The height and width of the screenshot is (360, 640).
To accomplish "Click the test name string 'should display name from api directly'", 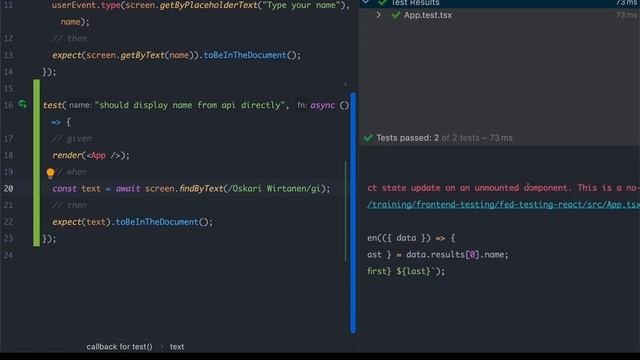I will 190,105.
